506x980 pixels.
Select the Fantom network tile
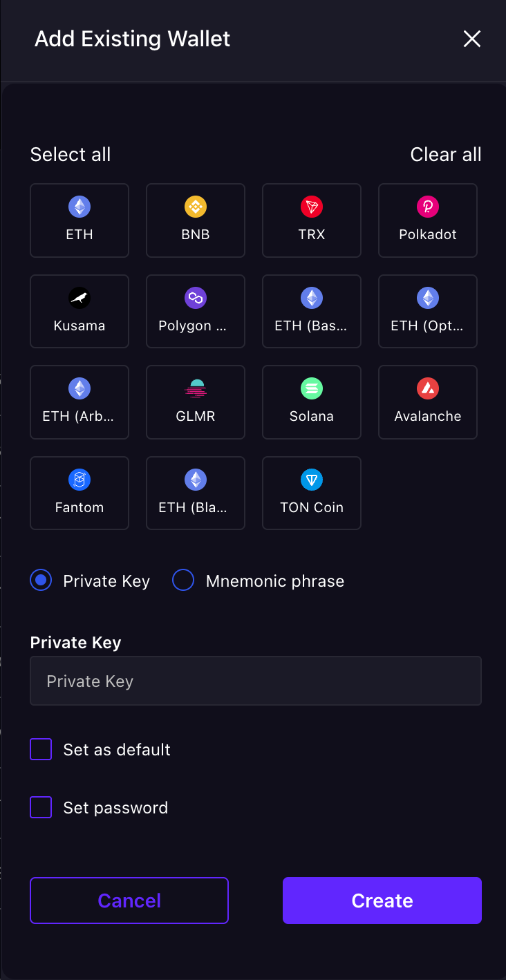point(79,493)
